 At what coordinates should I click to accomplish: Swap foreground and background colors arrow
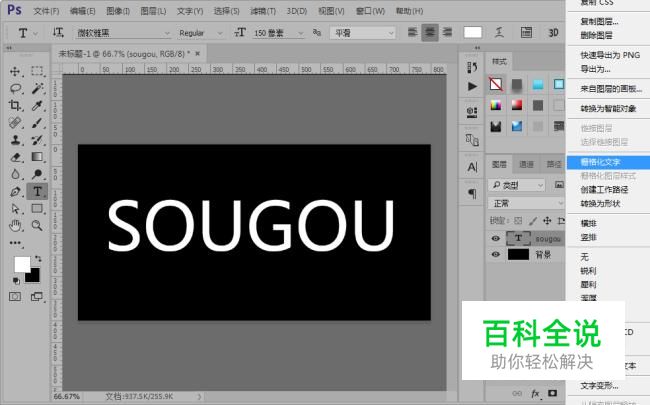38,259
